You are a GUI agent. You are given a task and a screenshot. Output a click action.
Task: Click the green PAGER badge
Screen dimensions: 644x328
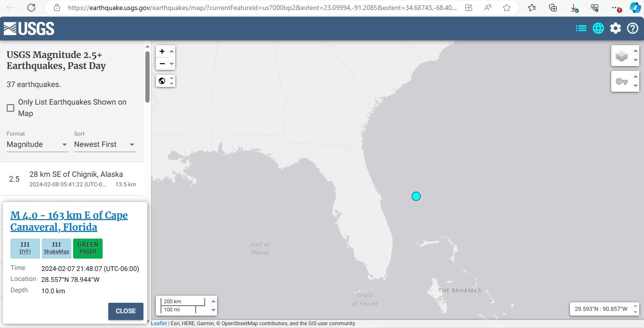pos(88,248)
